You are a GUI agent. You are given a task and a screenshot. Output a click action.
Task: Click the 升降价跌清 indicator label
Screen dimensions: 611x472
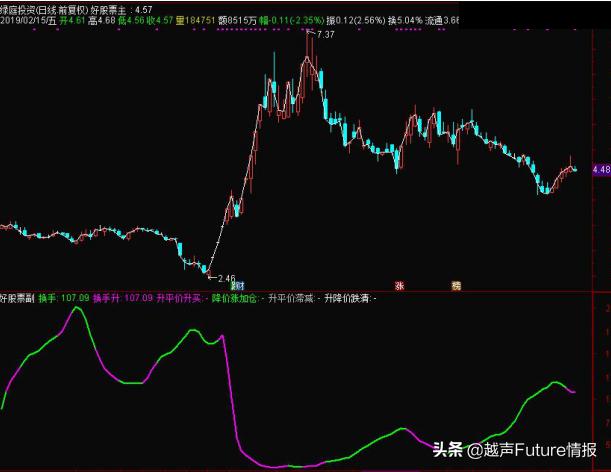[x=347, y=299]
